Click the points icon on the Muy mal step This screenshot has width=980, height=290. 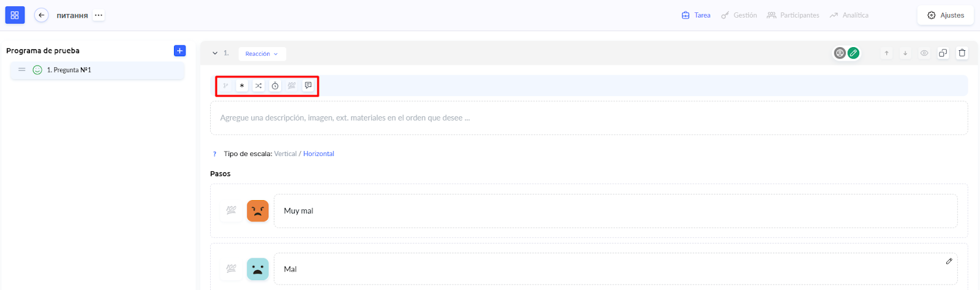pyautogui.click(x=231, y=210)
